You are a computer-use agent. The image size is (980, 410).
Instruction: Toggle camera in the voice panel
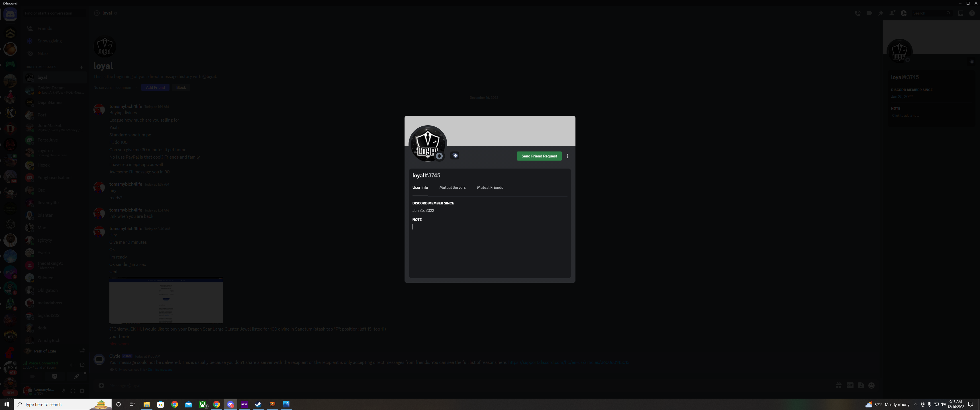click(x=33, y=376)
